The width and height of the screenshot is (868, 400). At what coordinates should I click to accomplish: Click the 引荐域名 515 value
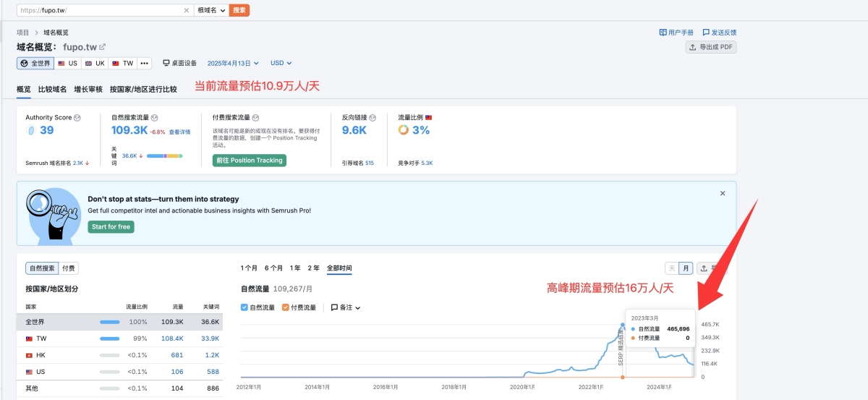(x=370, y=163)
